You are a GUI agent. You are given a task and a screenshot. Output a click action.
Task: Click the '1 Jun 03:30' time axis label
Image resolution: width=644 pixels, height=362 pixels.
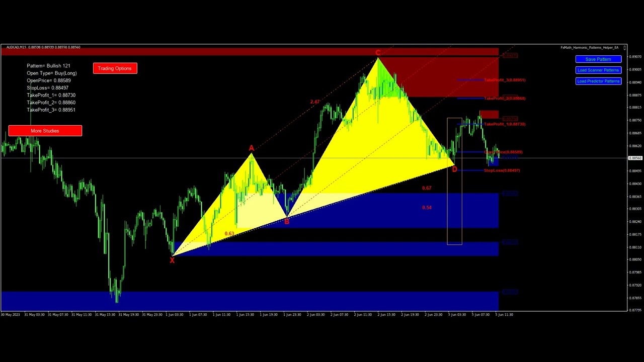(x=175, y=315)
